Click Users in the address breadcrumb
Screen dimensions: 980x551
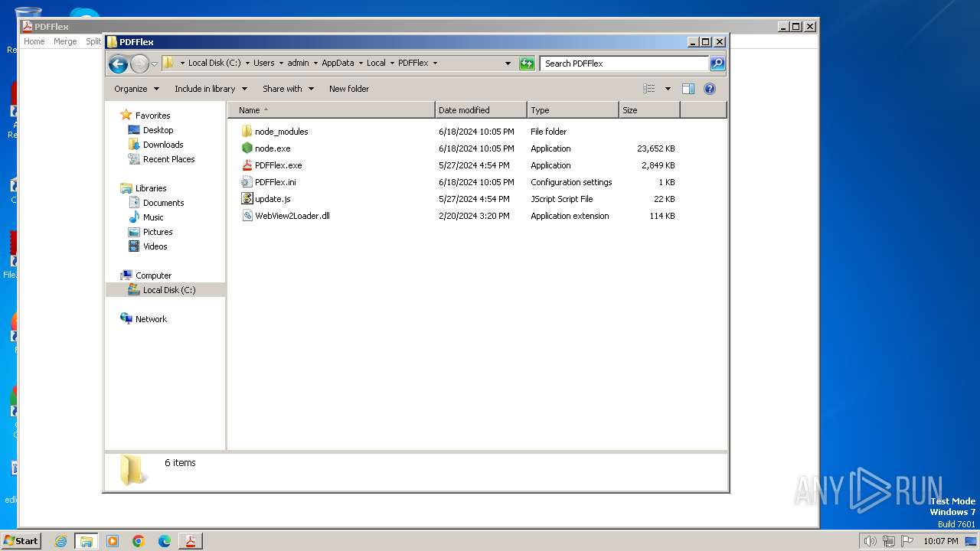coord(264,64)
